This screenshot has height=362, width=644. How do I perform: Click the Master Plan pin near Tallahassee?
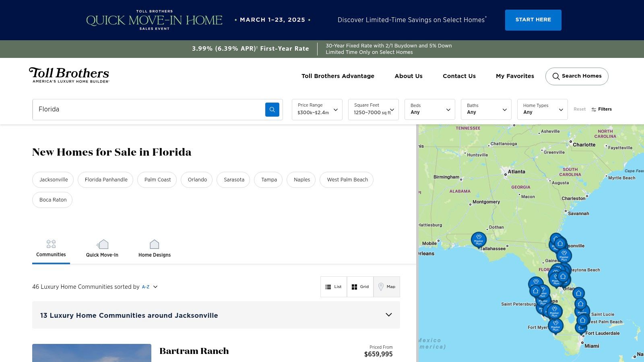479,240
